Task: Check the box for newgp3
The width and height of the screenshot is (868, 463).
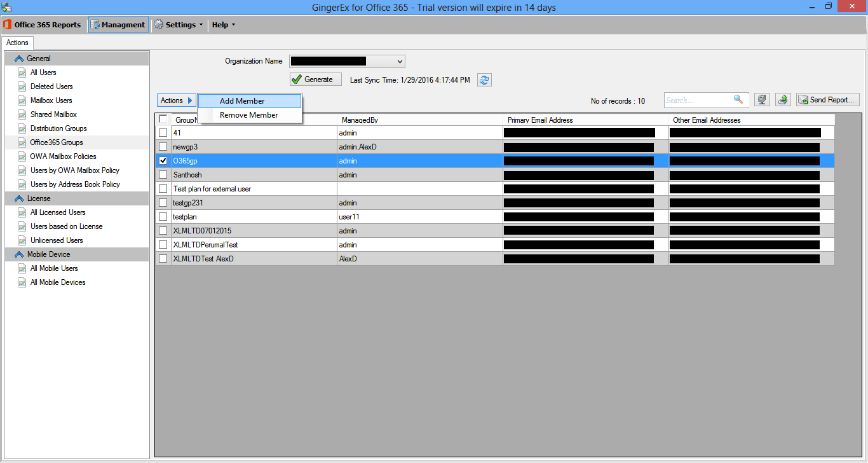Action: (163, 147)
